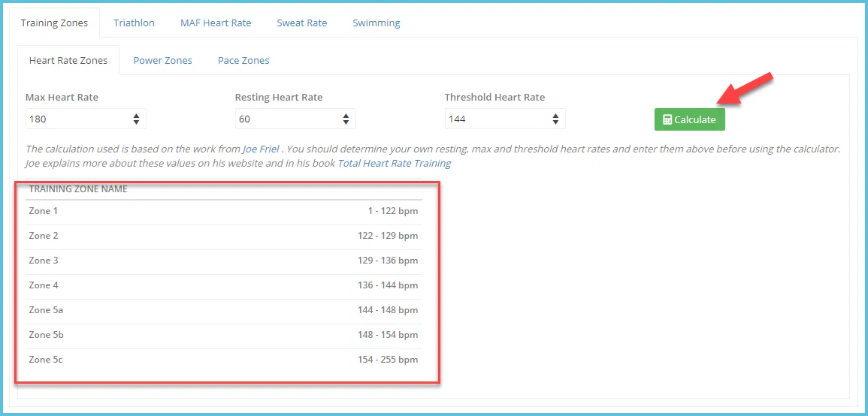Adjust Resting Heart Rate with stepper arrows
Image resolution: width=868 pixels, height=416 pixels.
tap(346, 119)
